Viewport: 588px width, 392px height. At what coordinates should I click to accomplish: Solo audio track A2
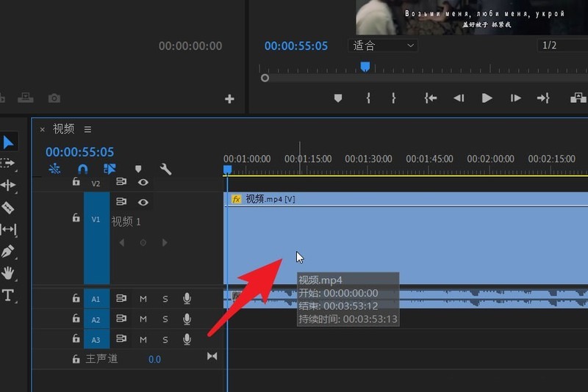(x=165, y=319)
